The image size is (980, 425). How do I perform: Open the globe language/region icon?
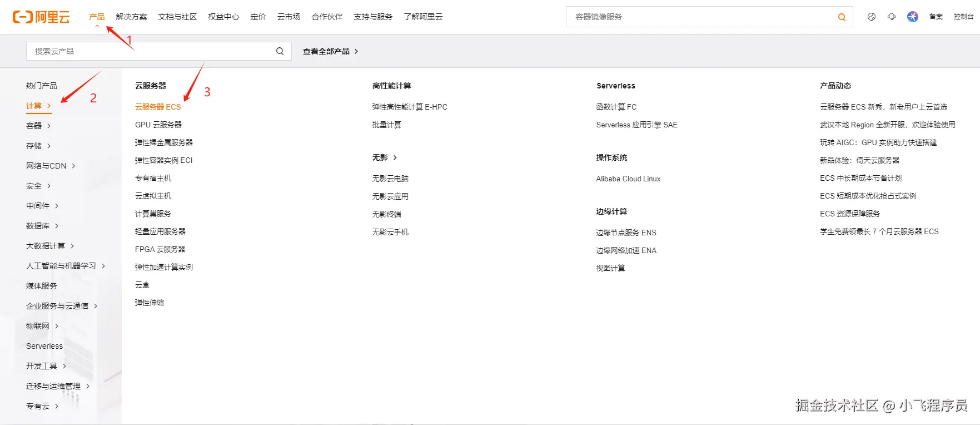pos(871,17)
